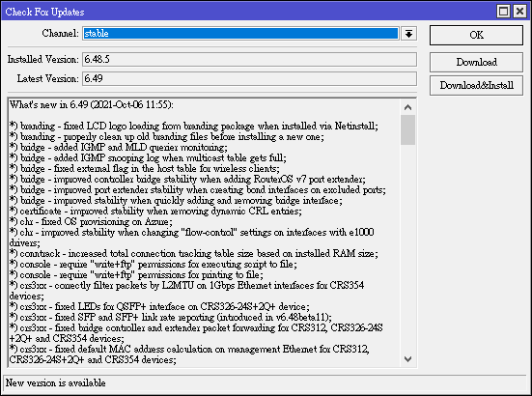
Task: Click the changelog scrollbar thumb
Action: 407,130
